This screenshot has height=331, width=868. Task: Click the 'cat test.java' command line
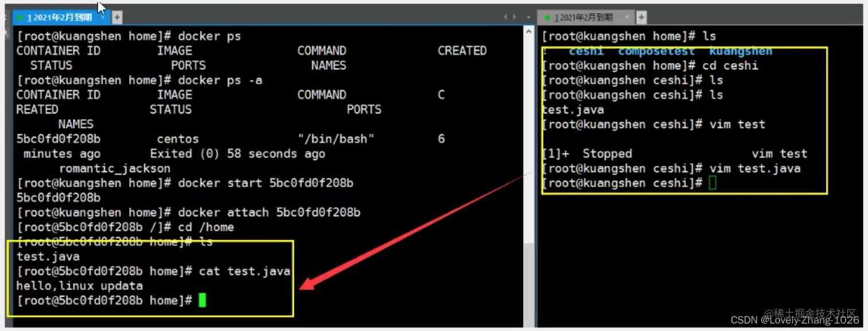[153, 271]
